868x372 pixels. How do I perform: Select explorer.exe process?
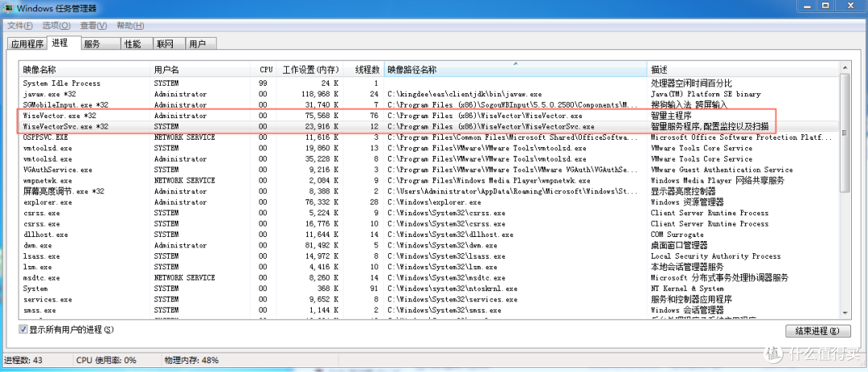pyautogui.click(x=429, y=202)
